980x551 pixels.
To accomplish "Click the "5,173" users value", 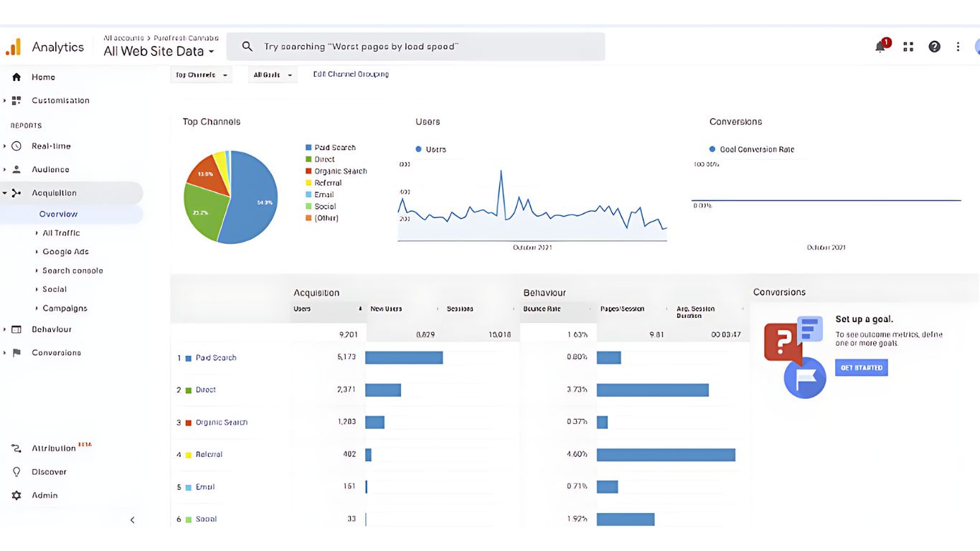I will point(347,357).
